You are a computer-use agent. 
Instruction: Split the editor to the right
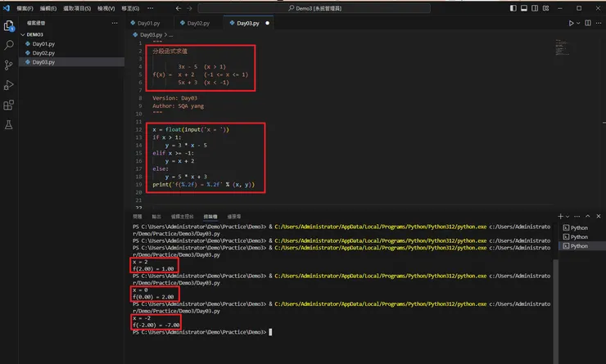tap(587, 23)
